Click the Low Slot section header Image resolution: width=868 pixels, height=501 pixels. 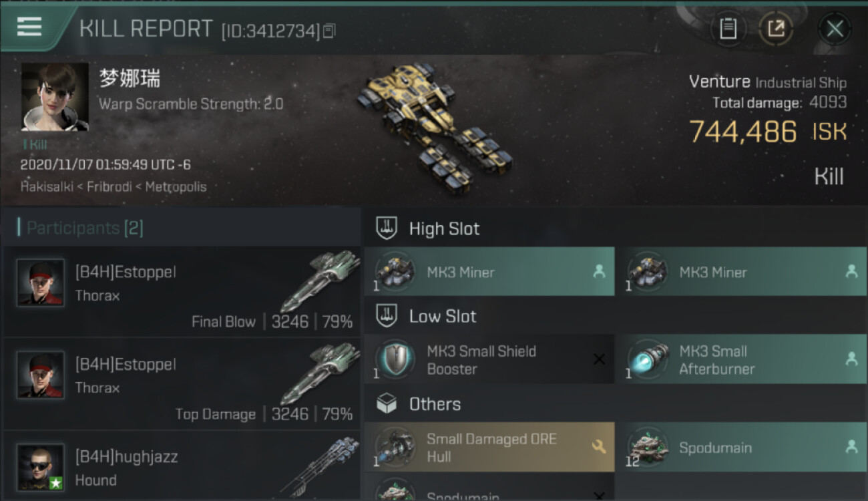(x=443, y=316)
